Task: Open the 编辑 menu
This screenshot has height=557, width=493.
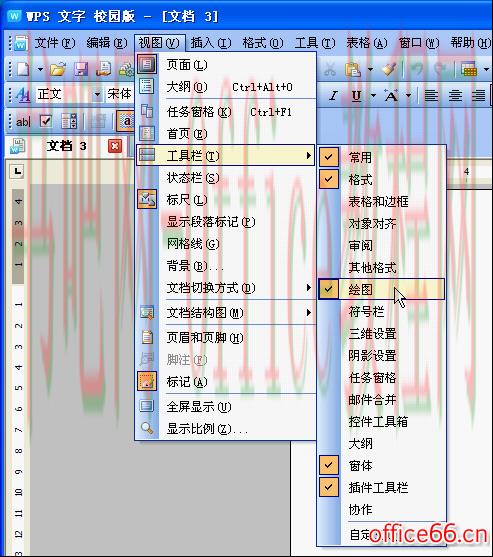Action: tap(107, 43)
